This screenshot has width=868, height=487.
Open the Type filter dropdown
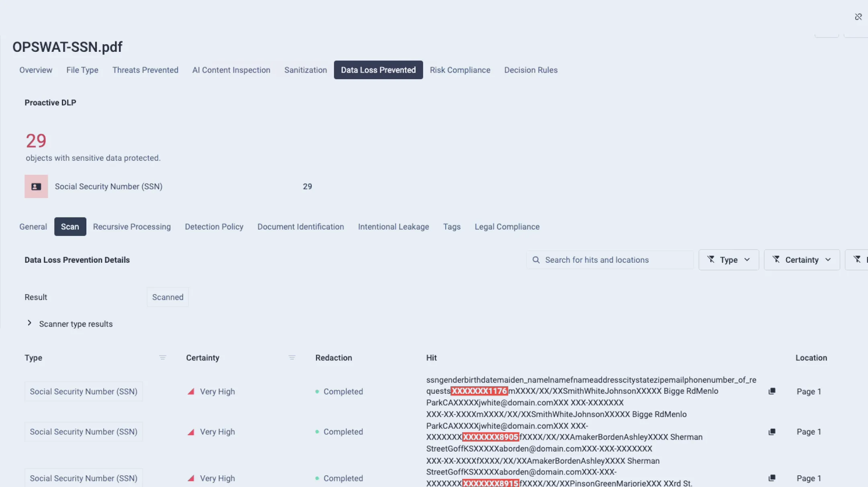729,260
